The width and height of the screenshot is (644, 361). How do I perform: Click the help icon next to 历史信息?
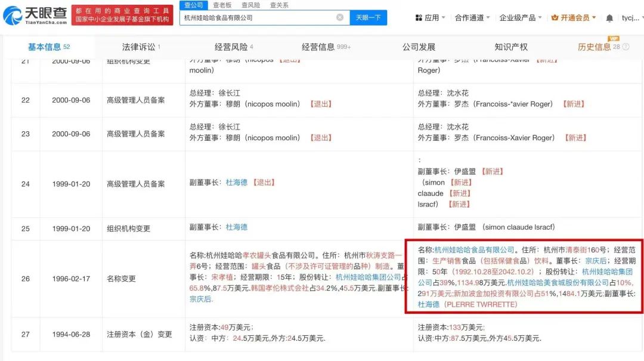tap(626, 47)
